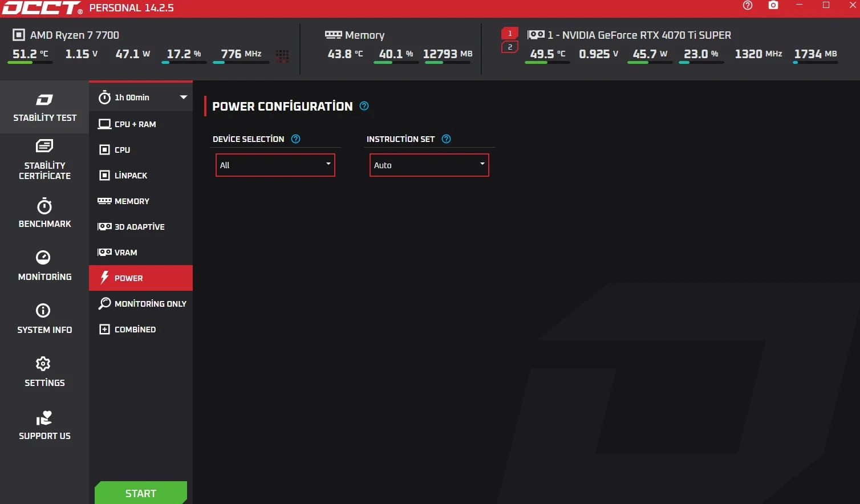The height and width of the screenshot is (504, 860).
Task: Click the GPU usage 23.0 % reading
Action: [701, 54]
